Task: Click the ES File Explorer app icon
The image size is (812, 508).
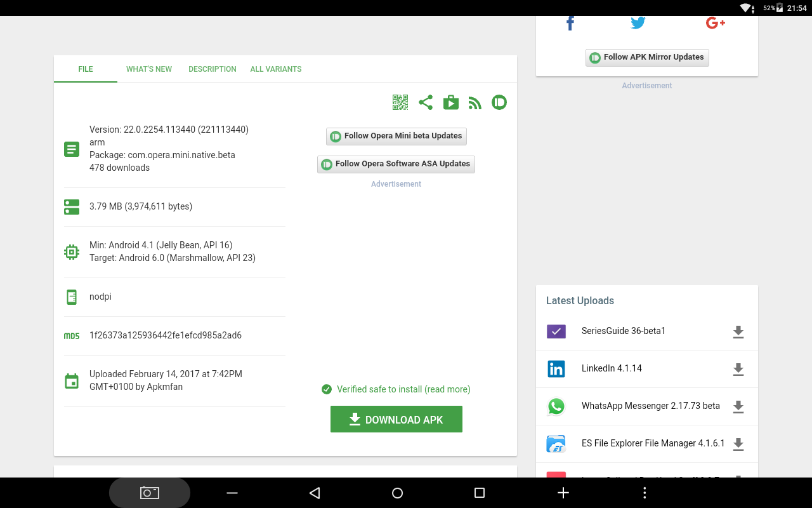Action: coord(556,444)
